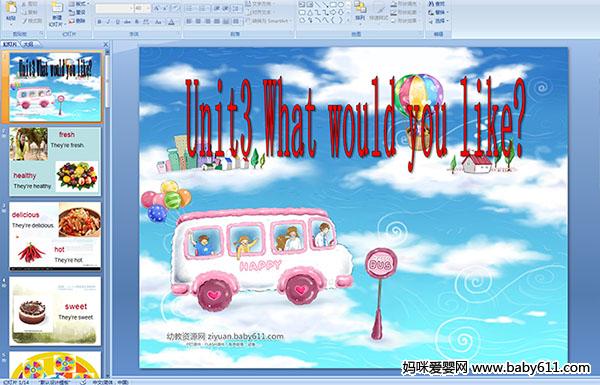
Task: Toggle Align Text Right
Action: tap(207, 21)
